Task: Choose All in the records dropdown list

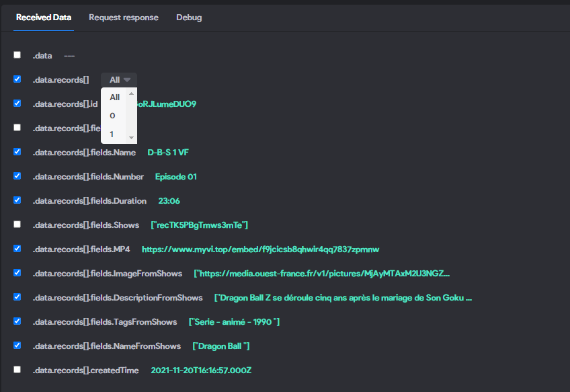Action: (114, 97)
